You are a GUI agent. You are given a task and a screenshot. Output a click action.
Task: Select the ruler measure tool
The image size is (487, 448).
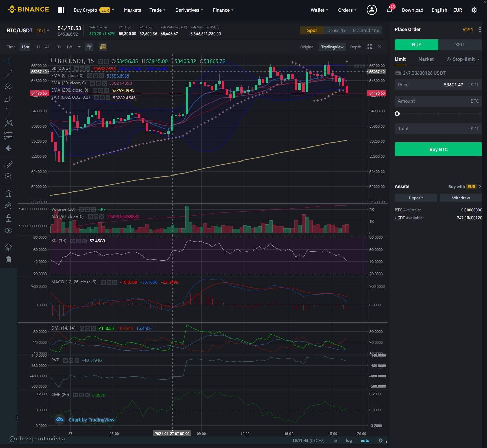(9, 165)
